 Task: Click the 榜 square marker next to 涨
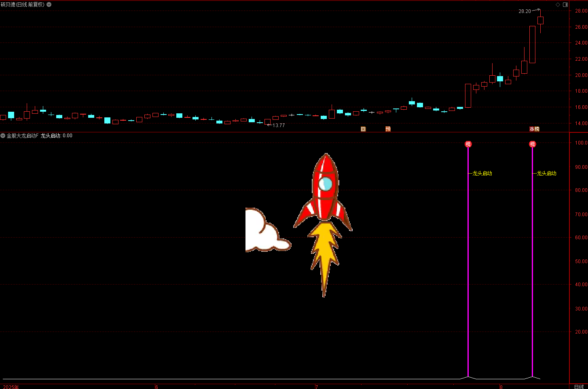tap(537, 129)
